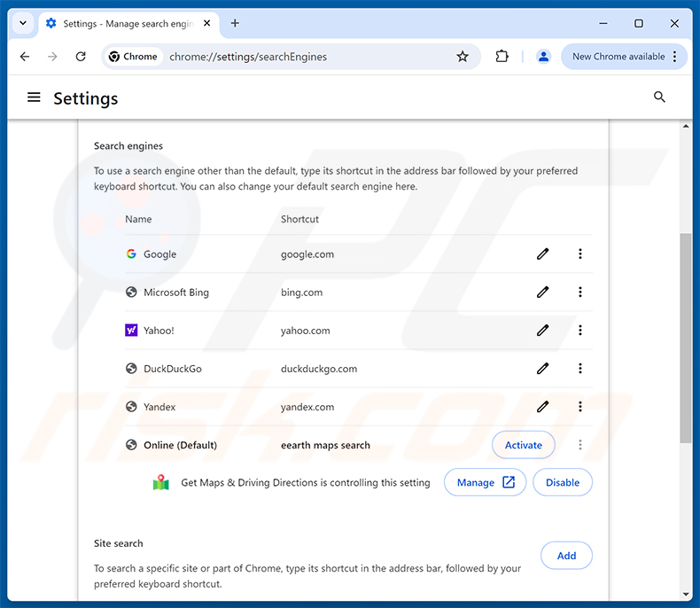This screenshot has height=608, width=700.
Task: Click the Microsoft Bing row name
Action: coord(176,292)
